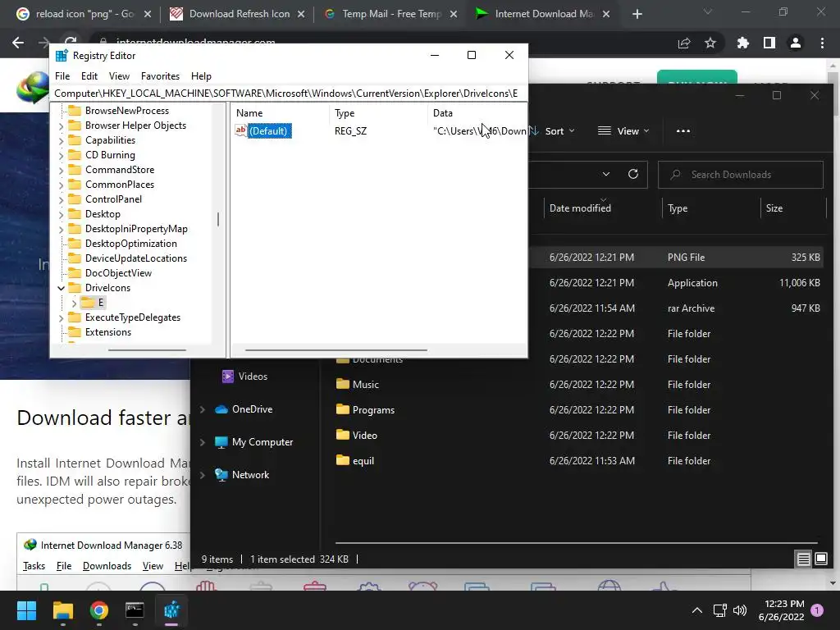Select the ExecuteTypeDelegates registry key
840x630 pixels.
pos(132,317)
